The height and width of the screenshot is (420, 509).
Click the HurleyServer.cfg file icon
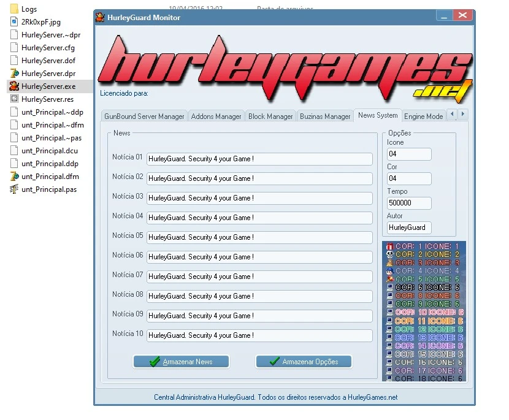click(14, 48)
